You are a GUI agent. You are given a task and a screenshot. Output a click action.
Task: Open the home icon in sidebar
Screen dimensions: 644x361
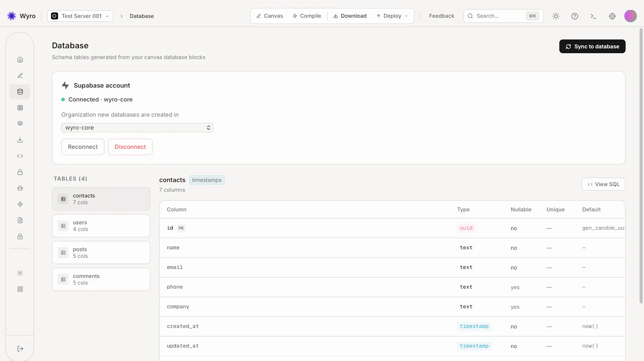tap(20, 59)
